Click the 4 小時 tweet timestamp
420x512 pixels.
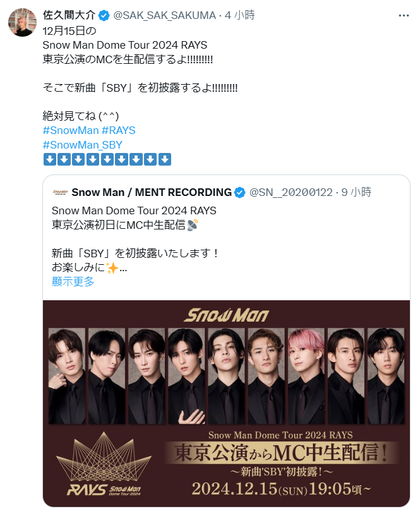point(240,15)
